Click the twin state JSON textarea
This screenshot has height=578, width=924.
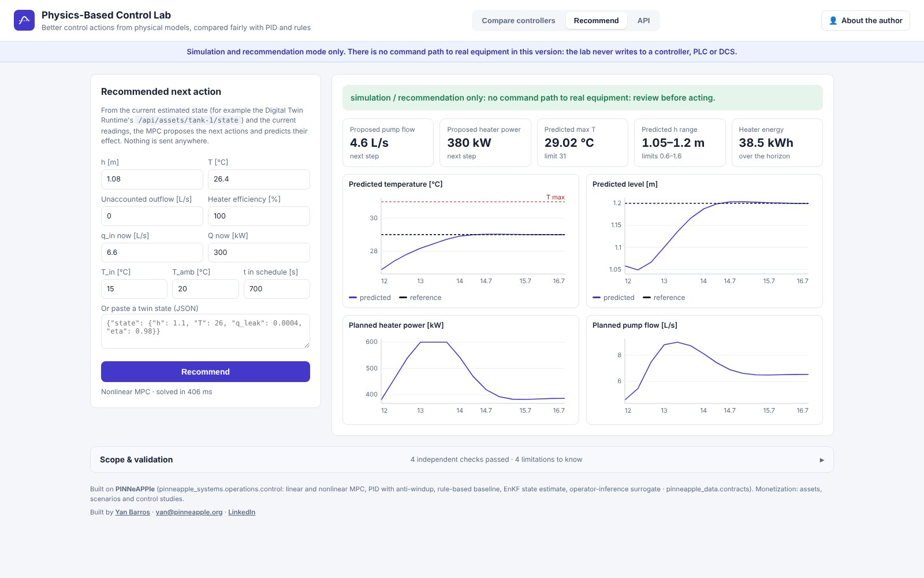[x=206, y=331]
